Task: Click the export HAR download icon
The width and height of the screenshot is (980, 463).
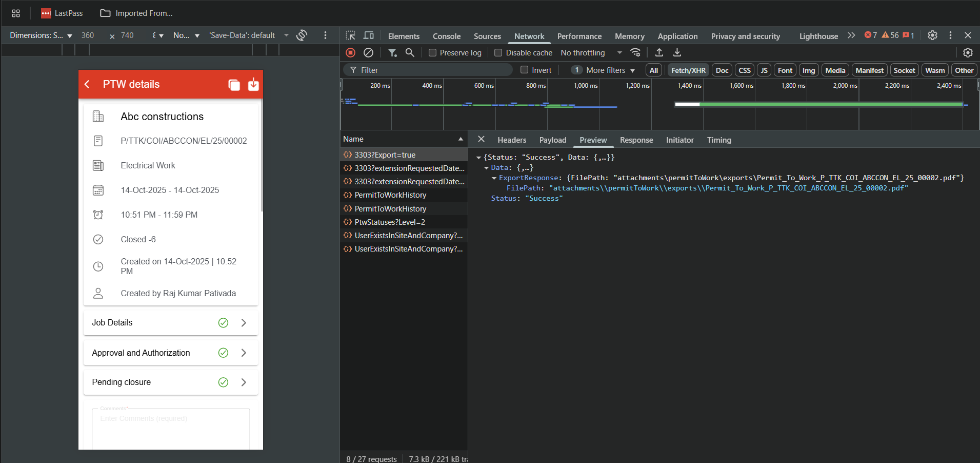Action: [x=677, y=52]
